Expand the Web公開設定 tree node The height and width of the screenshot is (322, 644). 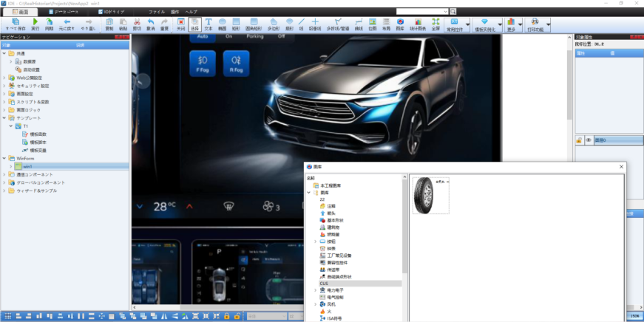(x=4, y=78)
